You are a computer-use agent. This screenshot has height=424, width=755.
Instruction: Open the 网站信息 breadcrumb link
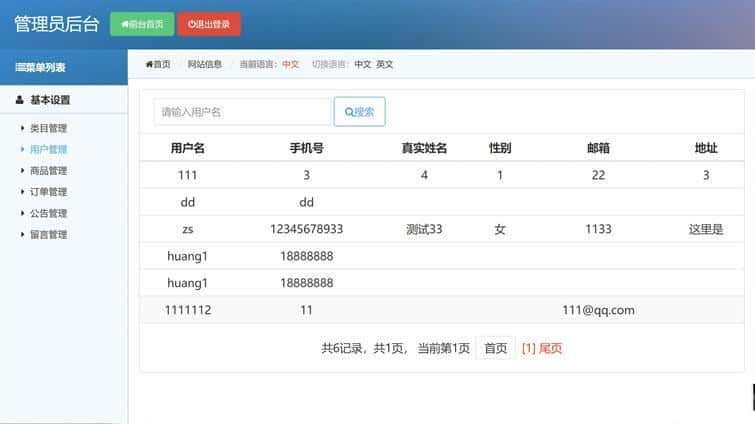205,64
